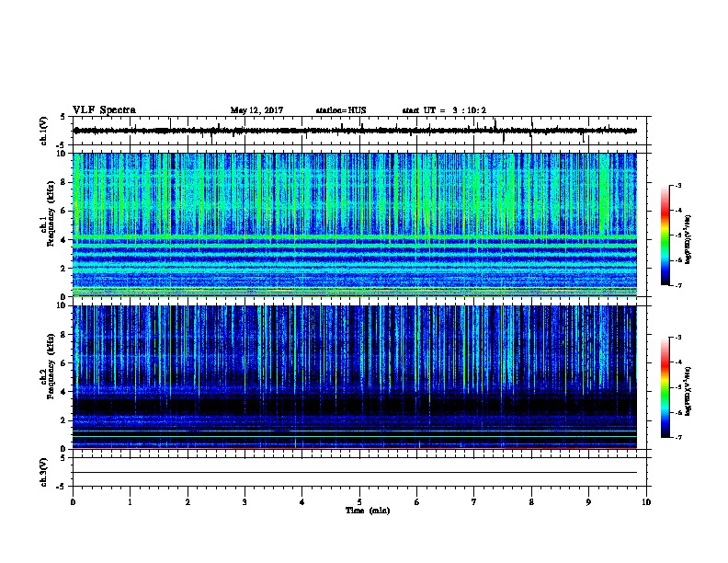Click time axis tick label "5"
The height and width of the screenshot is (563, 728).
tap(359, 502)
